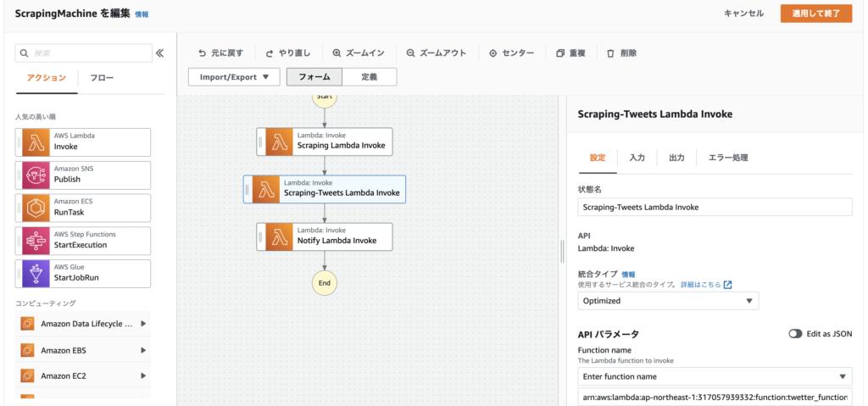The image size is (868, 406).
Task: Zoom out with ズームアウト button
Action: [437, 53]
